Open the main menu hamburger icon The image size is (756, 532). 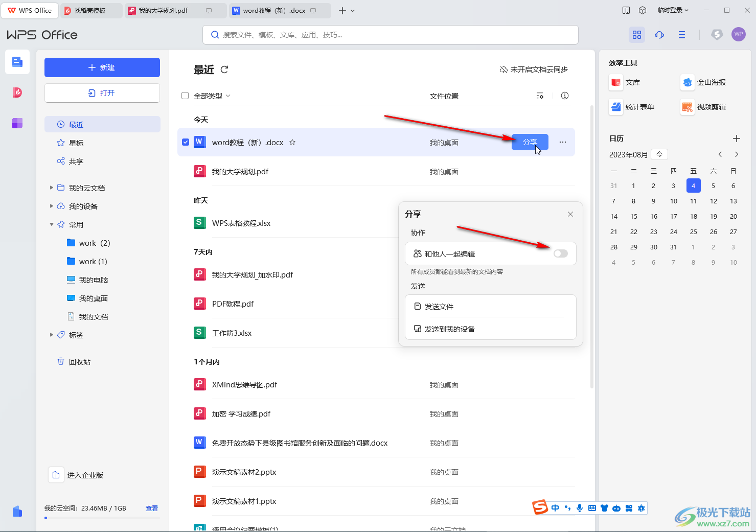click(682, 35)
